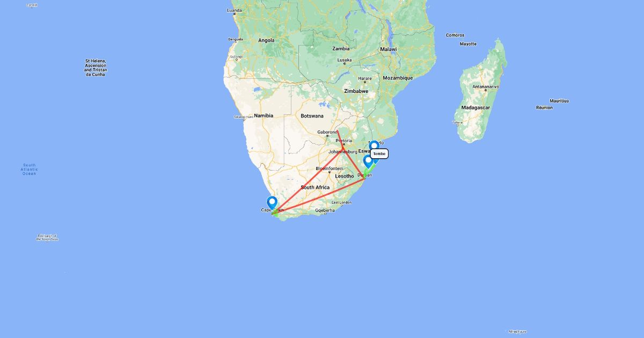Select the Pretoria city marker
Image resolution: width=644 pixels, height=338 pixels.
(343, 144)
